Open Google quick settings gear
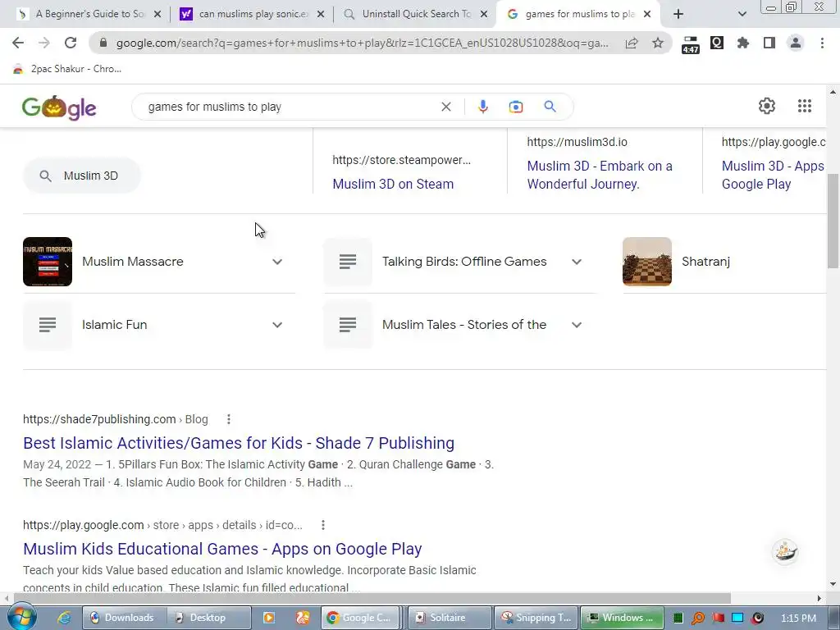Viewport: 840px width, 630px height. (x=767, y=106)
